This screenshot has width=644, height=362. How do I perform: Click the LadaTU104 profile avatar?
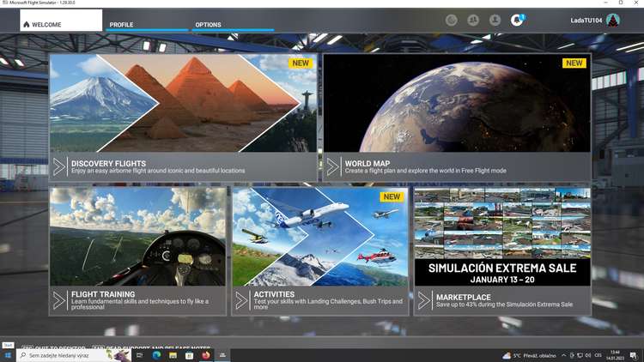pyautogui.click(x=613, y=20)
